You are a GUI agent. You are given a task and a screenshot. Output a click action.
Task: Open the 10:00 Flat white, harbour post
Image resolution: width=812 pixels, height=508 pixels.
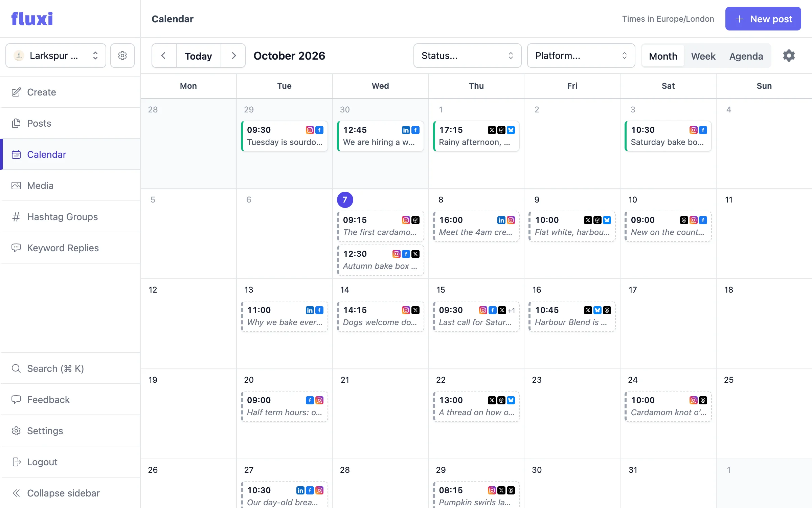point(572,226)
